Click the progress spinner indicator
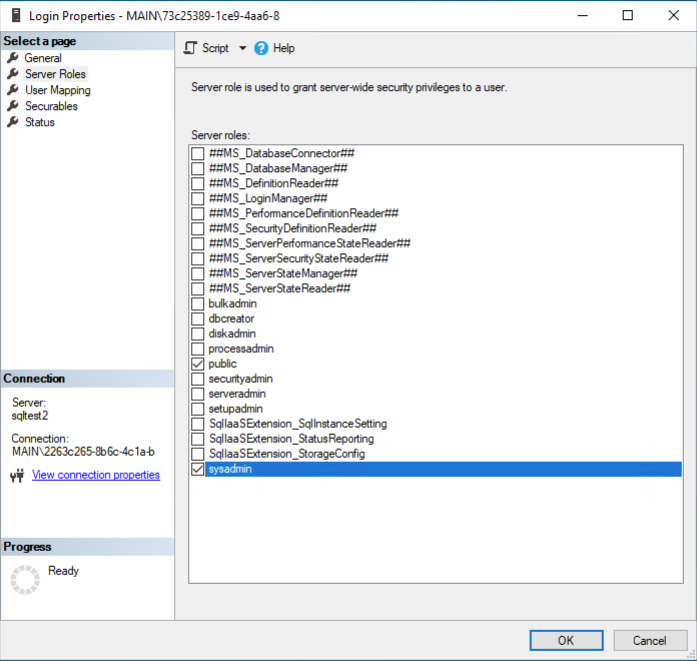 click(x=25, y=580)
